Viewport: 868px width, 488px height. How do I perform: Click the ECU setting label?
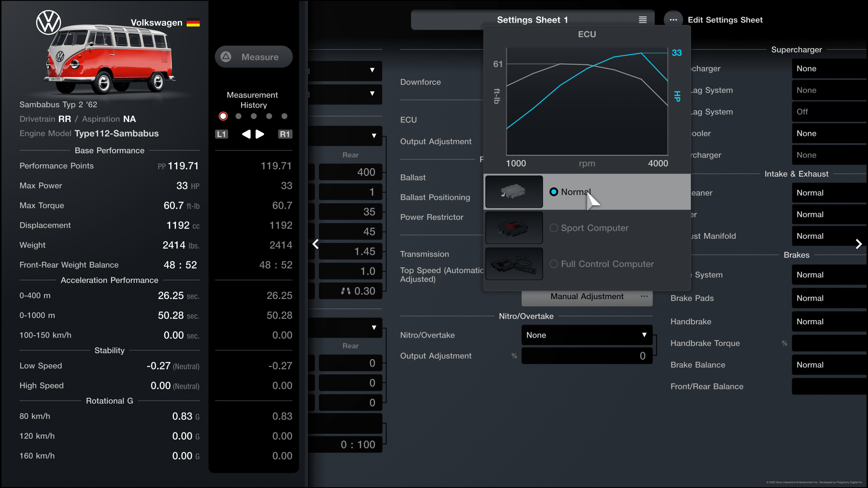coord(408,120)
